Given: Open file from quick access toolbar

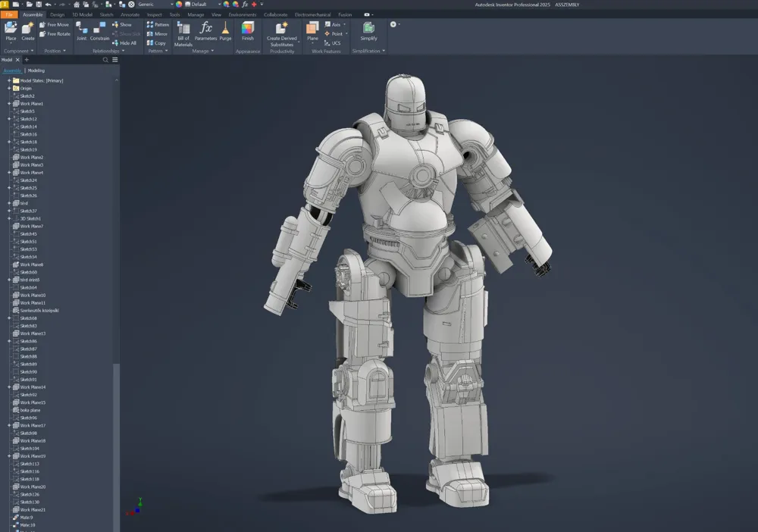Looking at the screenshot, I should pos(30,5).
